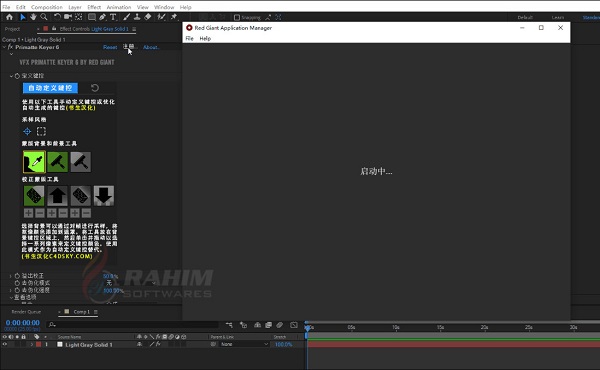The width and height of the screenshot is (600, 370).
Task: Open the Effect Controls panel menu
Action: 134,29
